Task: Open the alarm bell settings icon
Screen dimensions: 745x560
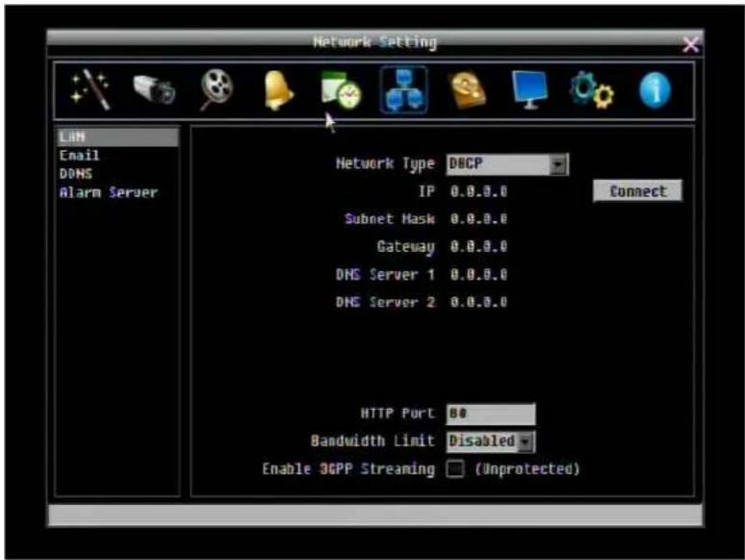Action: pos(278,89)
